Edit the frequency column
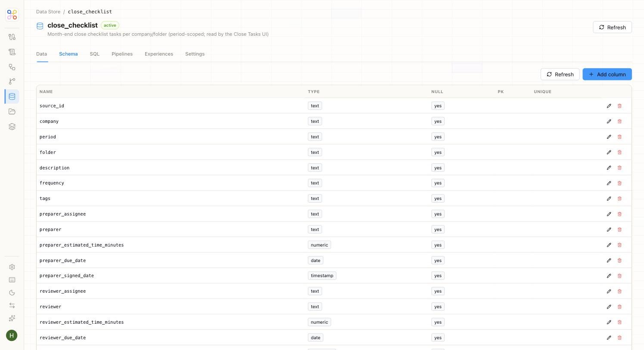This screenshot has width=644, height=350. [x=609, y=183]
